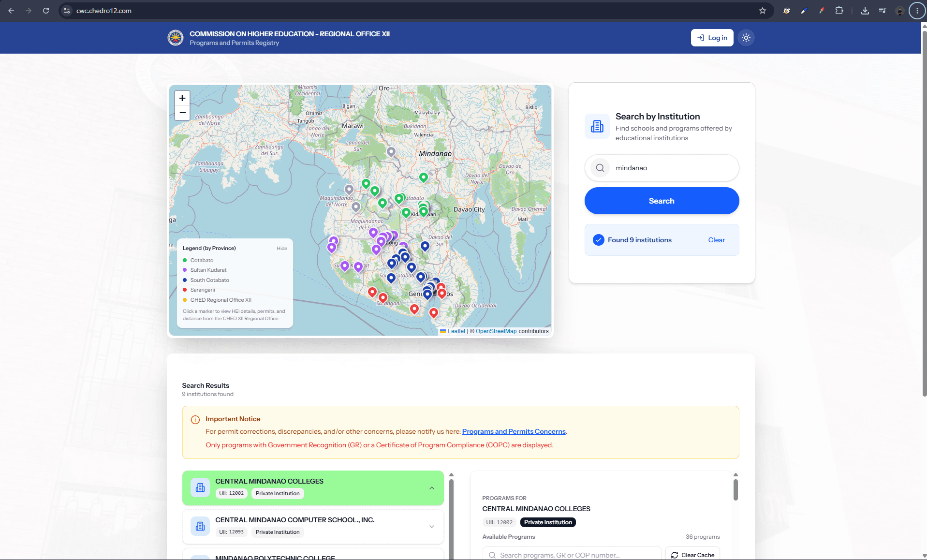Click the green map marker below Mindanao label
927x560 pixels.
tap(424, 177)
